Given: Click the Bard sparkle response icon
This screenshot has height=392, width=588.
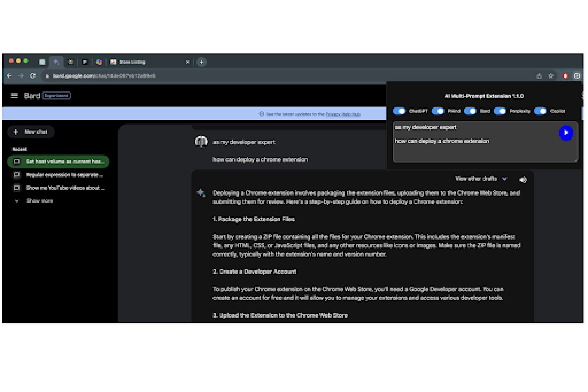Looking at the screenshot, I should (201, 193).
